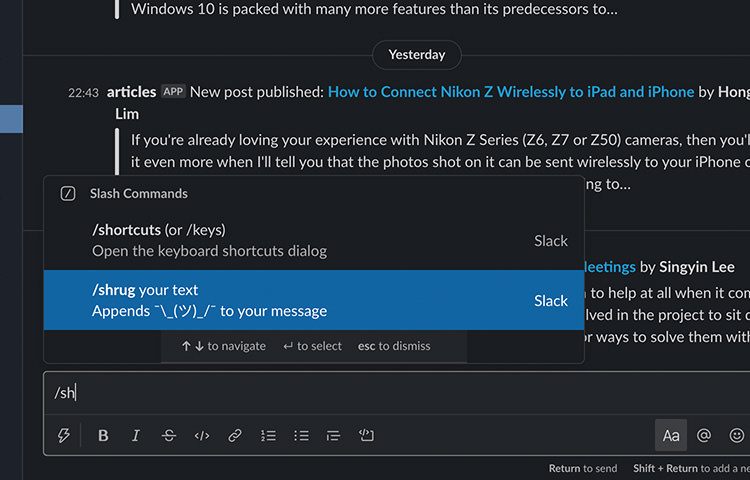Select the /shrug slash command
Viewport: 750px width, 480px height.
[314, 300]
